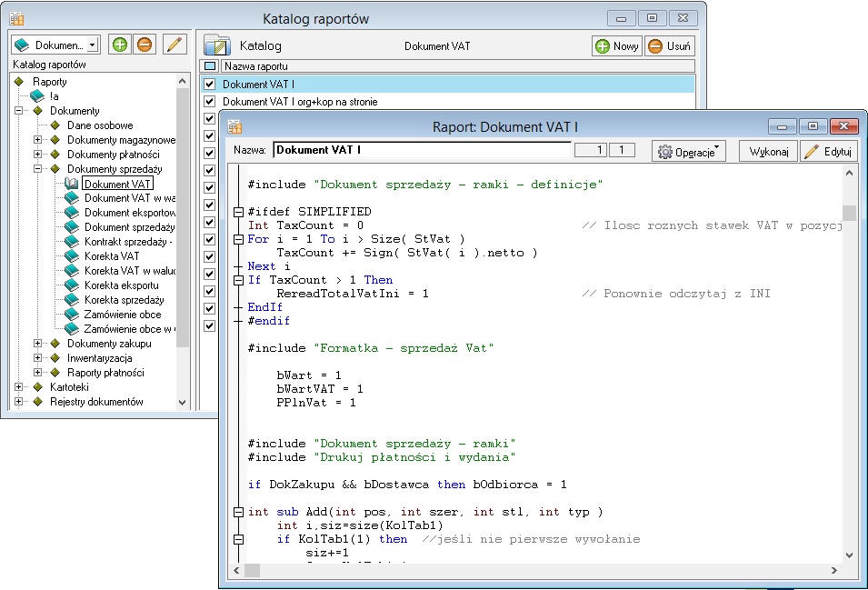This screenshot has height=590, width=868.
Task: Click the Edytuj button
Action: click(x=829, y=151)
